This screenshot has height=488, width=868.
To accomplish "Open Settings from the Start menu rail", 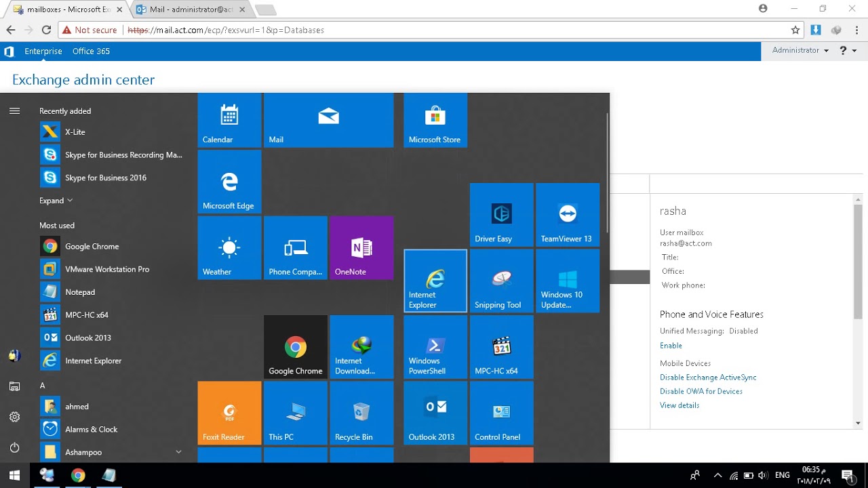I will [x=15, y=417].
